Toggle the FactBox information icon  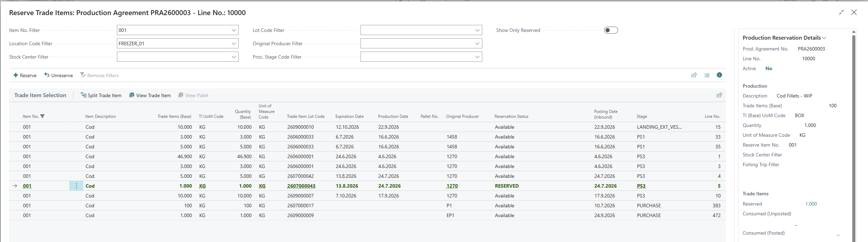point(719,75)
